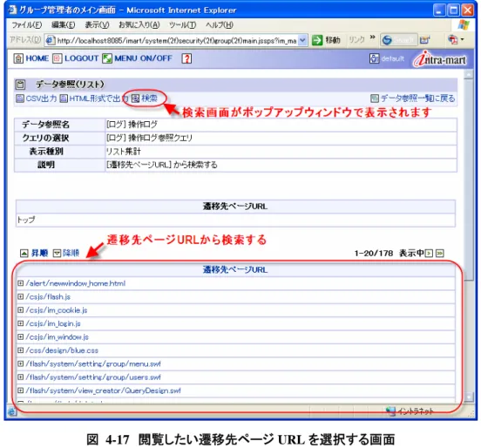Open /csjs/flash.js link

tap(48, 296)
